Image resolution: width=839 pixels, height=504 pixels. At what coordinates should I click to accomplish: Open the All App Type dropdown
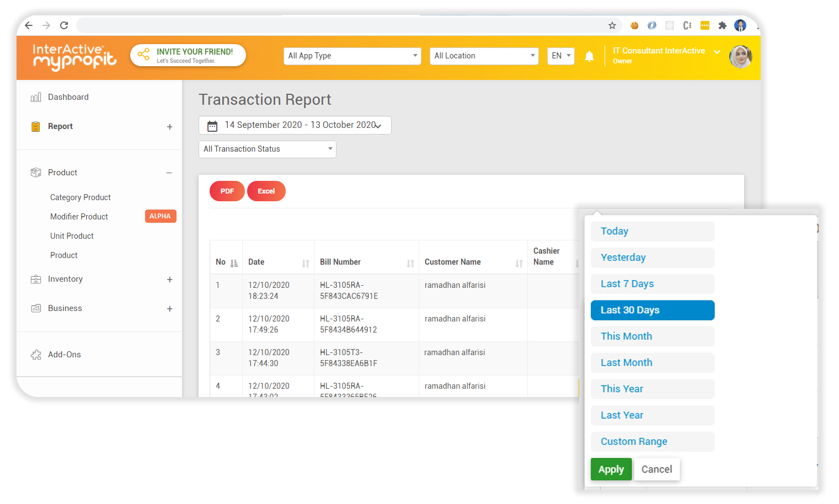pyautogui.click(x=352, y=56)
